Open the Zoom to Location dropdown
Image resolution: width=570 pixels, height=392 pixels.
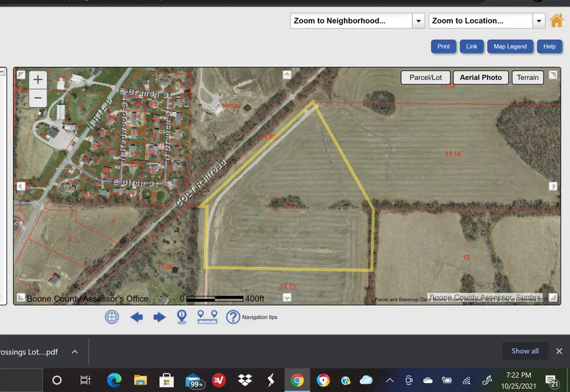[x=539, y=20]
